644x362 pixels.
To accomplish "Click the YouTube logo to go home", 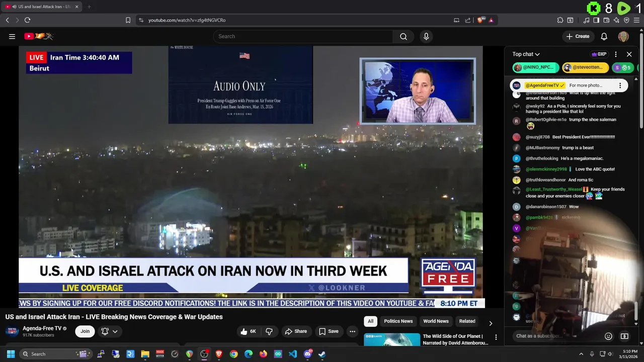I will (39, 36).
